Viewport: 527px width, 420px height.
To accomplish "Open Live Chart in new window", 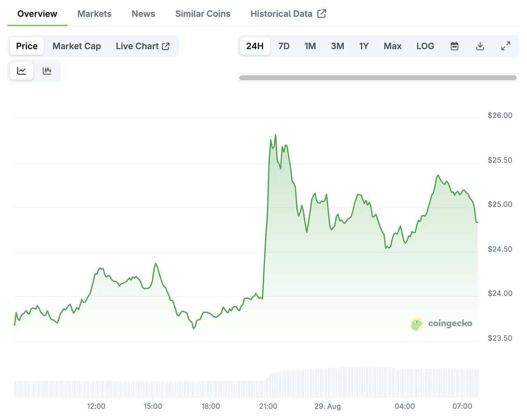I will coord(142,46).
